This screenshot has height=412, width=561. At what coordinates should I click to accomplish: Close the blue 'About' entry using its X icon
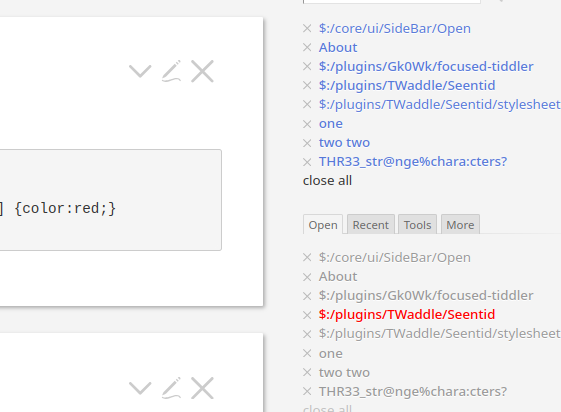[x=307, y=47]
